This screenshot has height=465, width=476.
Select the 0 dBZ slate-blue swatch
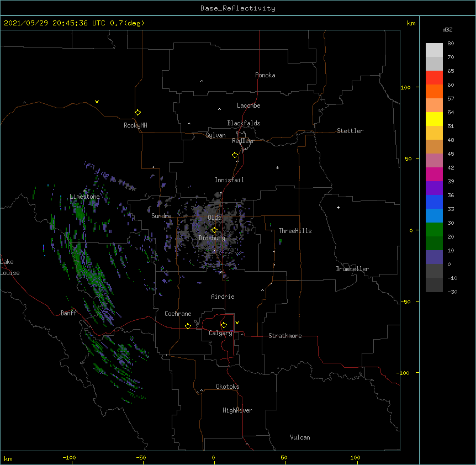click(x=434, y=257)
